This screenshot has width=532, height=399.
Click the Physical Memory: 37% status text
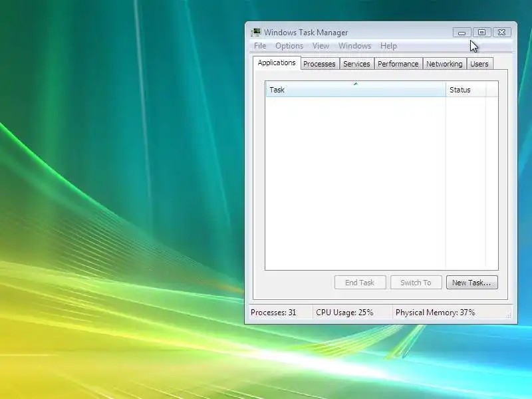click(x=436, y=313)
